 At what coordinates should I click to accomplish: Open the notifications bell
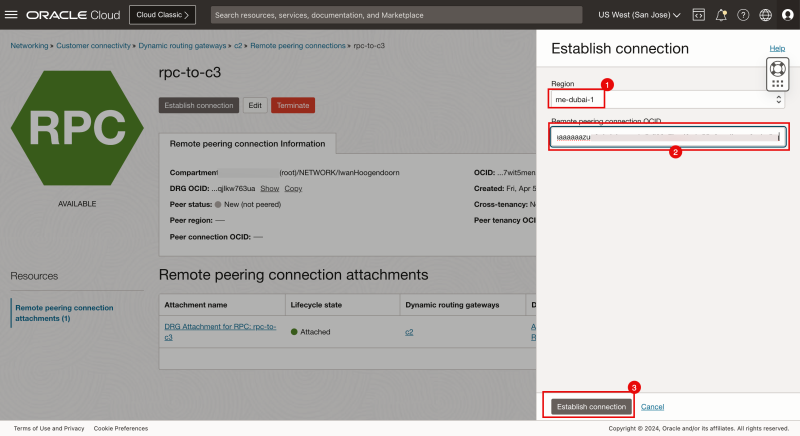720,15
